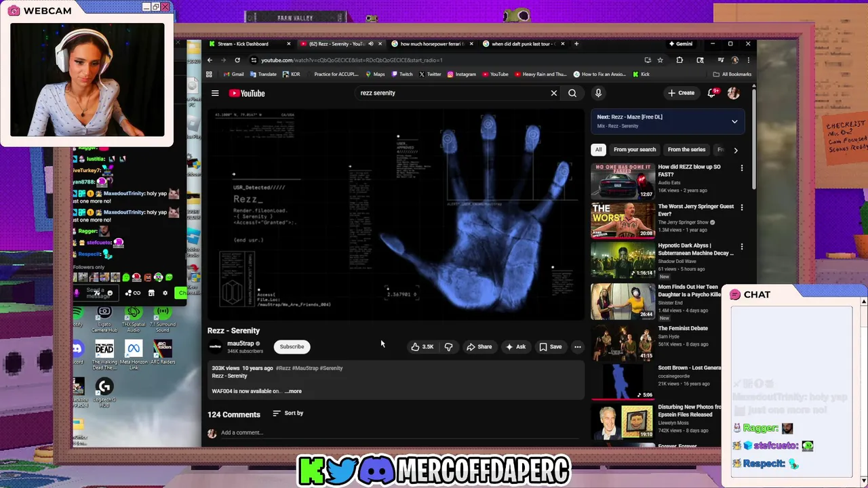Go to YouTube home via the logo
The height and width of the screenshot is (488, 868).
247,94
